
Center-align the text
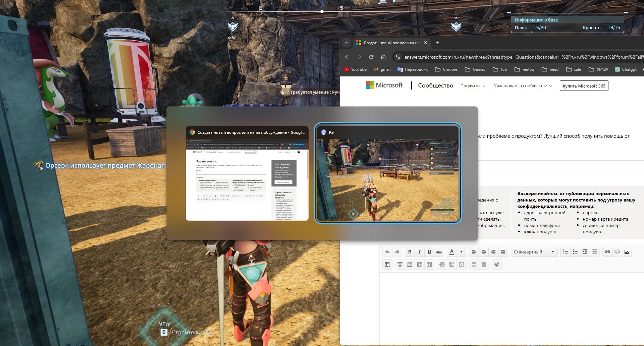click(x=483, y=252)
